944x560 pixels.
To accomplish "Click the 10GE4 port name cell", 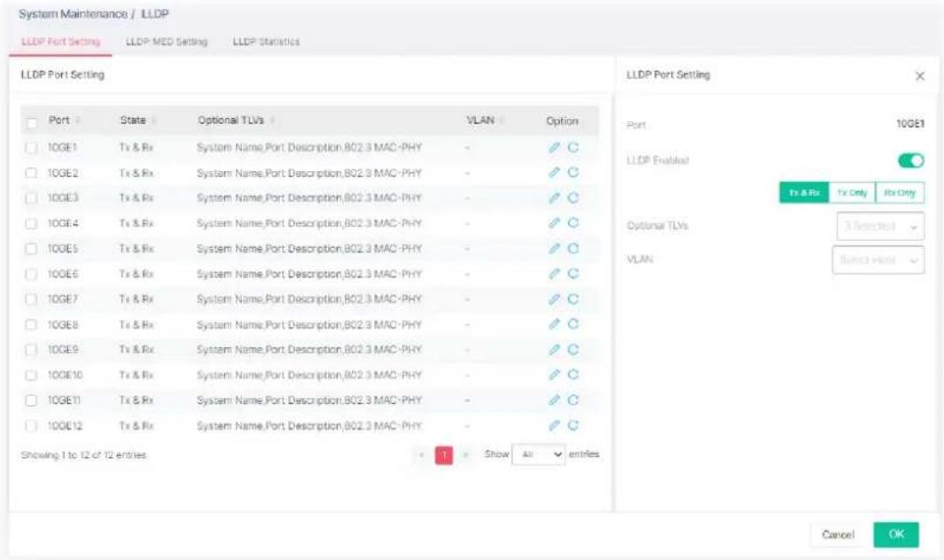I will tap(63, 223).
